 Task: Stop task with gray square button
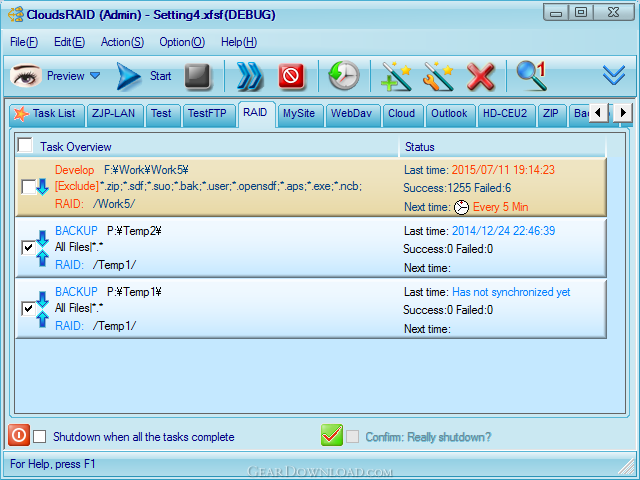click(198, 76)
